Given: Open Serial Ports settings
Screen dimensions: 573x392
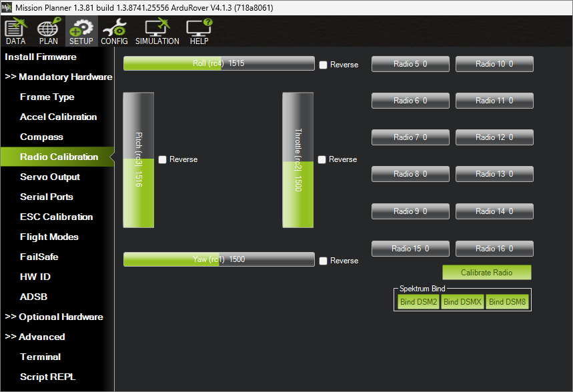Looking at the screenshot, I should click(47, 197).
